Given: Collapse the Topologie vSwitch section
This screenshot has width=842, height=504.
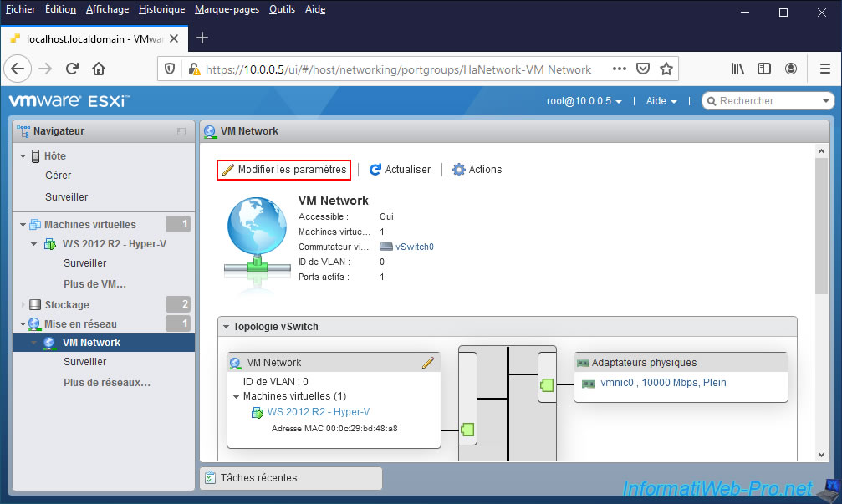Looking at the screenshot, I should pyautogui.click(x=226, y=327).
